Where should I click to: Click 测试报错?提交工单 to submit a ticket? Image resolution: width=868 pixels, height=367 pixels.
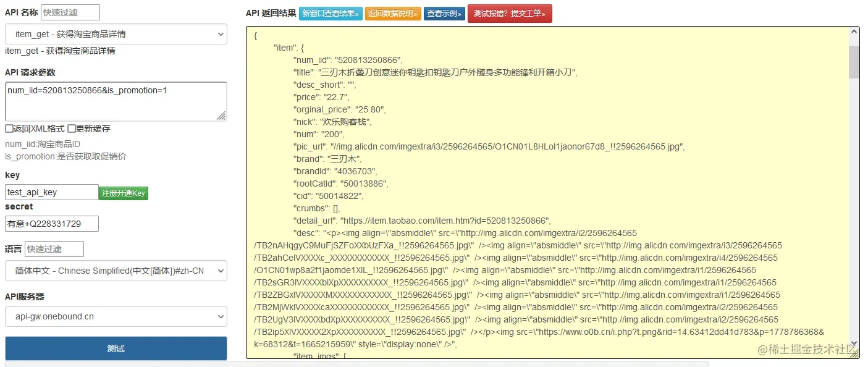coord(510,13)
